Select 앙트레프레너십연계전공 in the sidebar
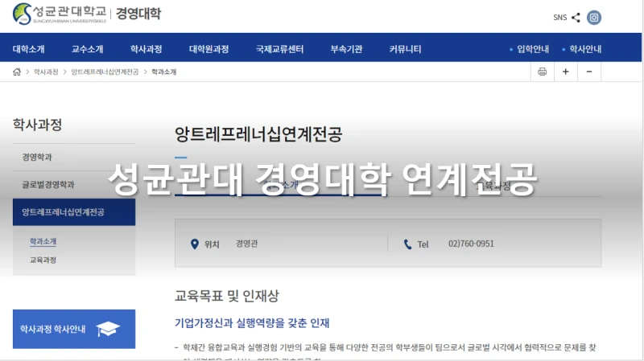The image size is (644, 361). point(74,212)
